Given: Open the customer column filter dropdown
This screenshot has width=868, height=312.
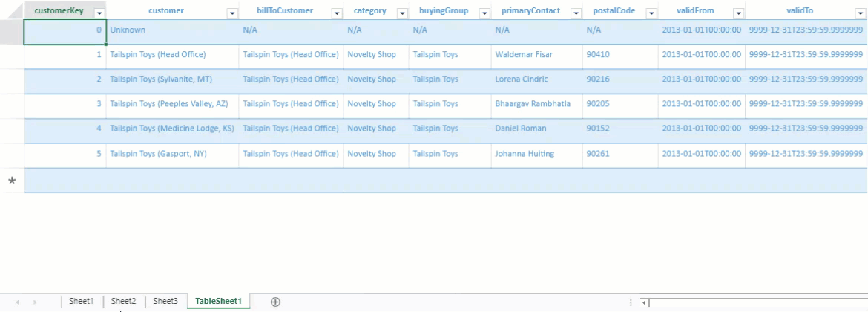Looking at the screenshot, I should pos(232,14).
